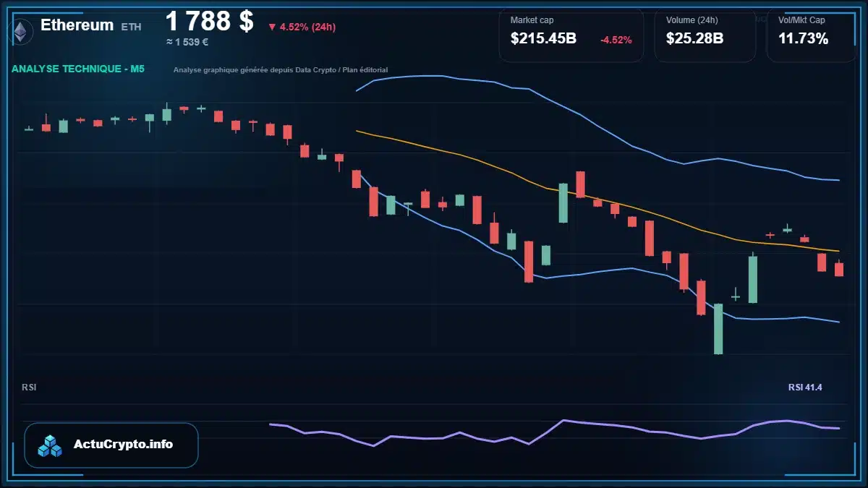This screenshot has height=488, width=868.
Task: Click the Market cap label
Action: click(x=532, y=20)
